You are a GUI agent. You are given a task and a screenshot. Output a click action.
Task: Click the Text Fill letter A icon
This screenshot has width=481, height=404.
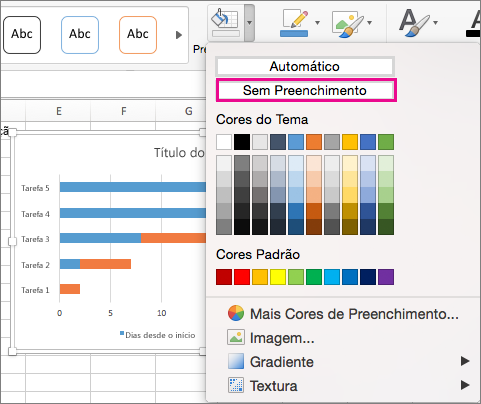tap(414, 23)
